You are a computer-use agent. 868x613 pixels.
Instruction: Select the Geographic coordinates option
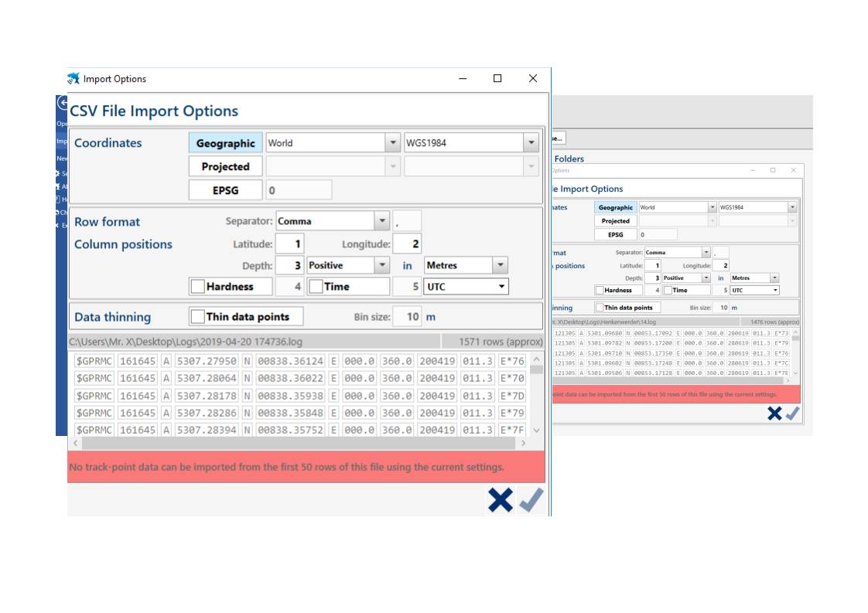tap(225, 143)
